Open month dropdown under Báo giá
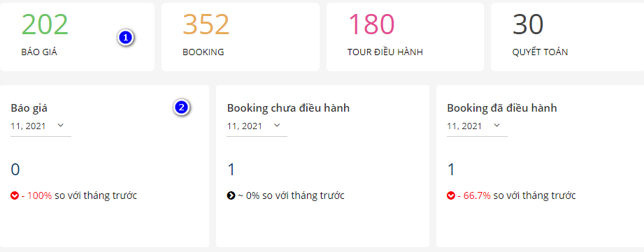 (41, 126)
